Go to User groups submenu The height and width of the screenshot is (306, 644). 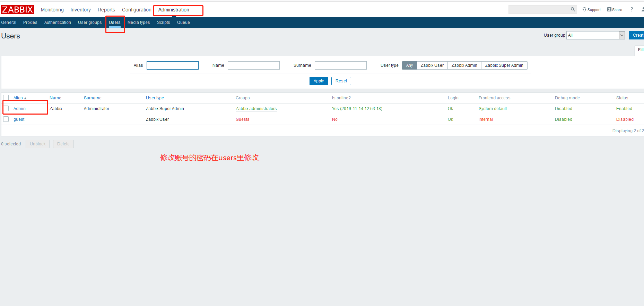point(90,22)
